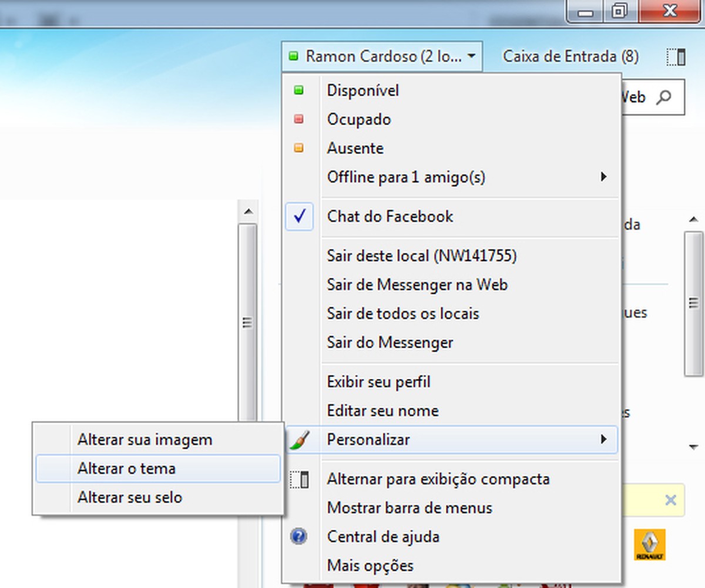
Task: Open the Personalizar submenu
Action: (451, 439)
